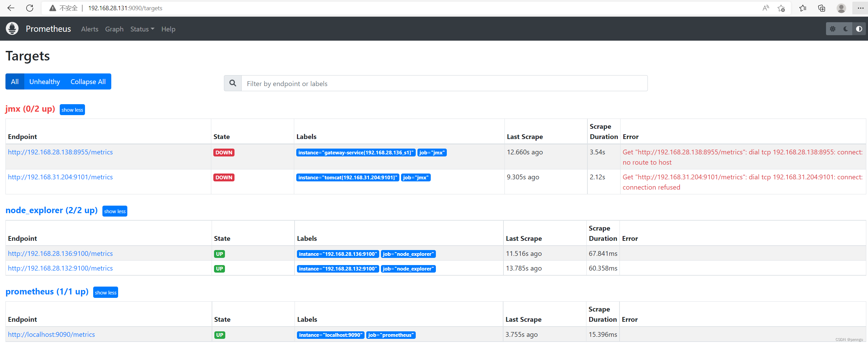Open the Help menu item

click(168, 29)
